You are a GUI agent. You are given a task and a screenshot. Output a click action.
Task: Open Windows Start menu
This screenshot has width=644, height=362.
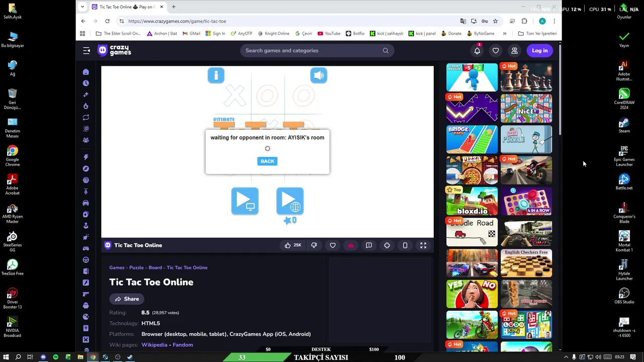coord(6,357)
